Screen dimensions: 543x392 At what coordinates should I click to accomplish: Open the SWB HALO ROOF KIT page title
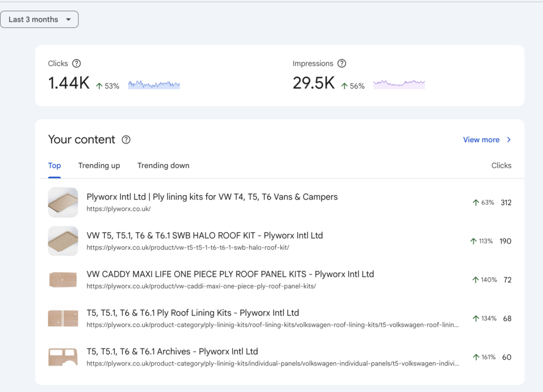coord(205,236)
